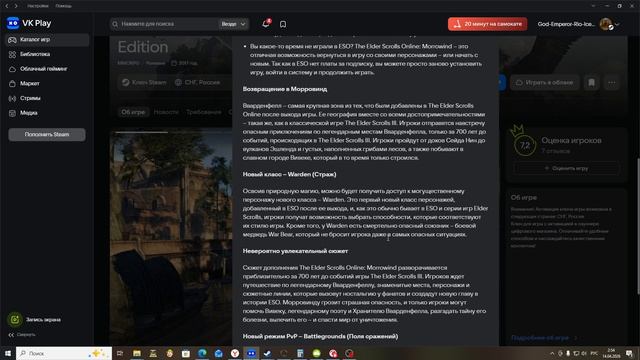The image size is (640, 360).
Task: Click the Ключ Steam label
Action: click(144, 82)
